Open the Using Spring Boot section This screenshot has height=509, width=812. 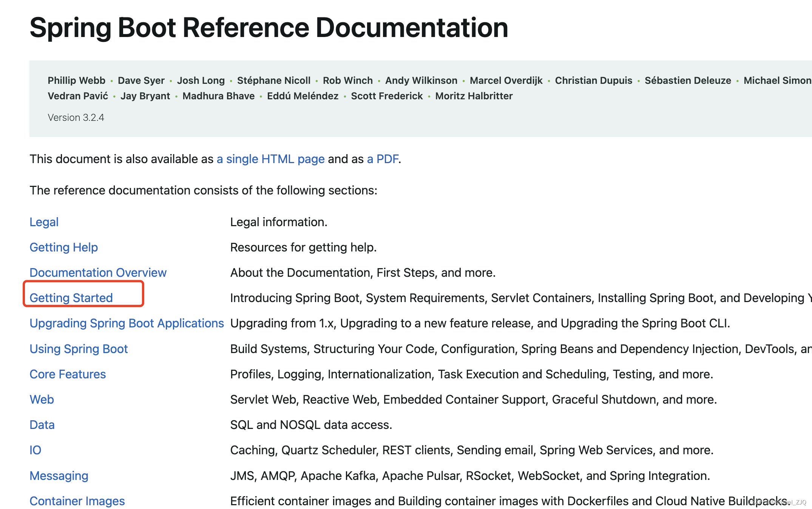(79, 349)
